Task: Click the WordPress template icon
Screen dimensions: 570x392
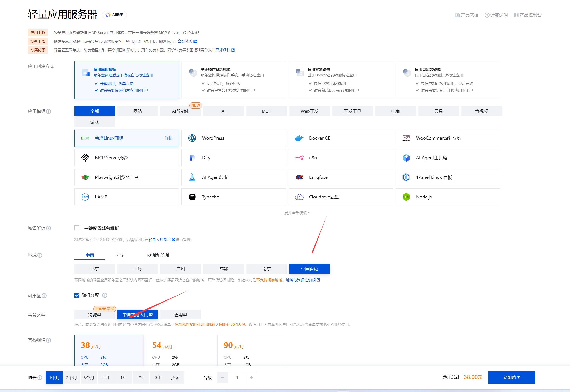Action: coord(192,138)
